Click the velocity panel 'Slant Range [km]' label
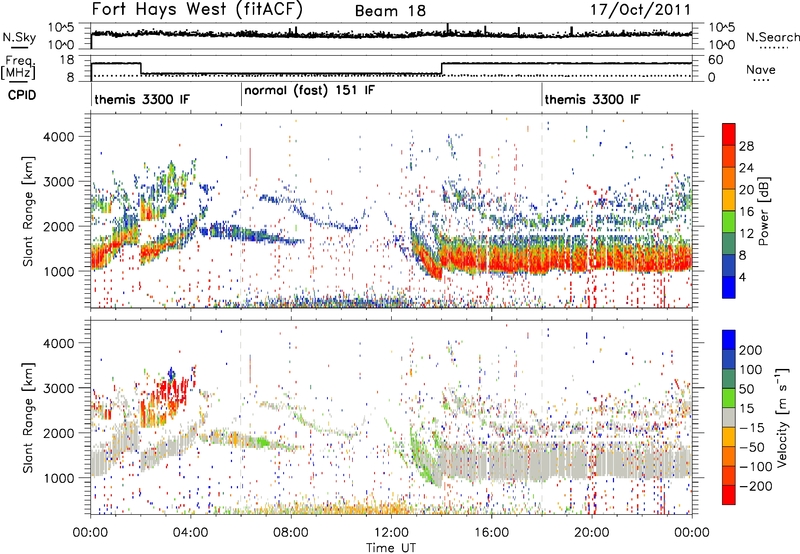The height and width of the screenshot is (554, 800). tap(29, 417)
